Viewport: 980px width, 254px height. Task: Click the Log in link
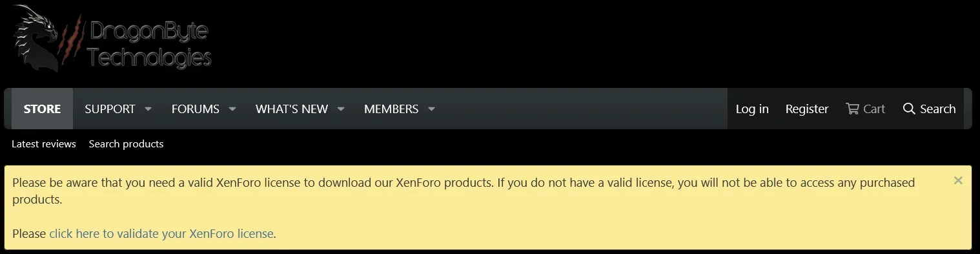click(x=752, y=109)
